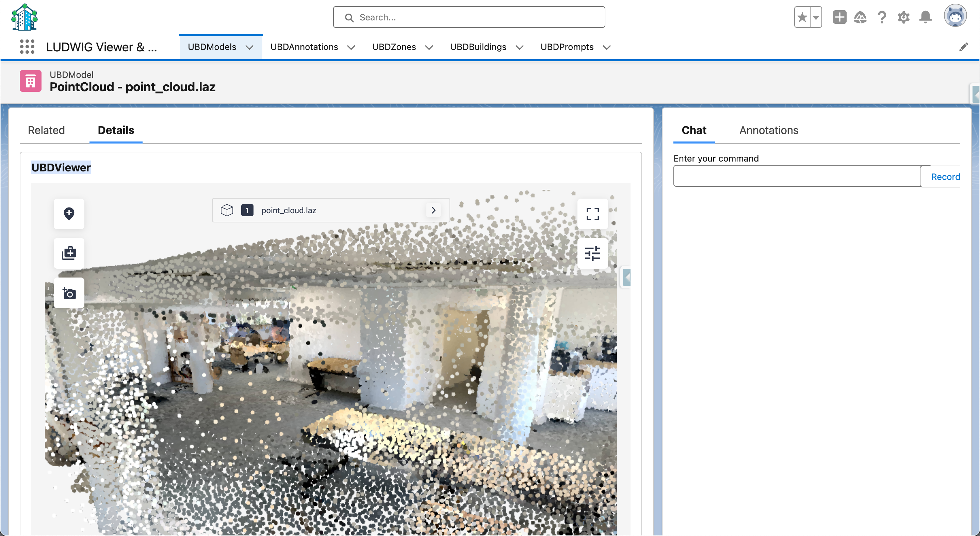The width and height of the screenshot is (980, 536).
Task: Click the add toolbox icon in viewer
Action: (69, 253)
